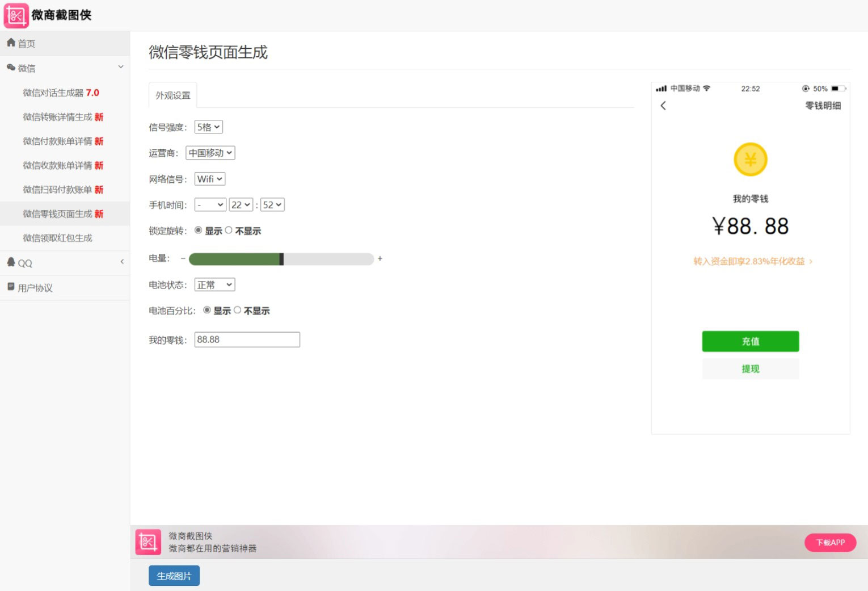Click the pink app logo in bottom banner

click(x=148, y=542)
